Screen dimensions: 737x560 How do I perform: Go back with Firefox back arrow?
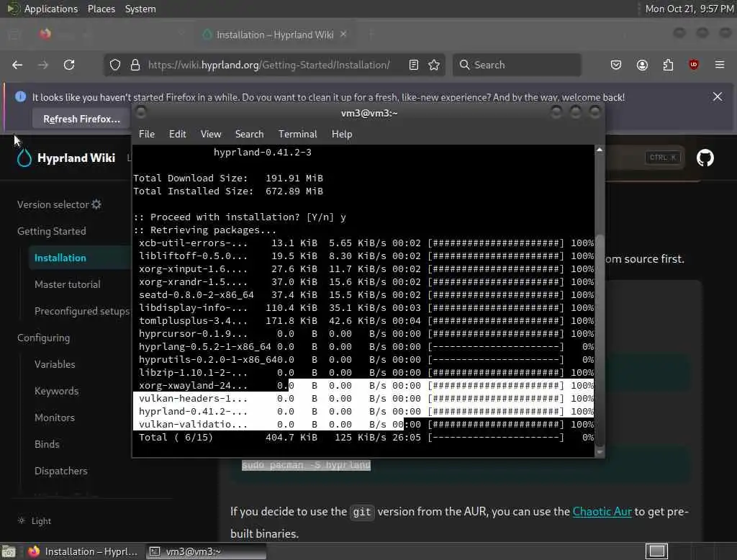[x=17, y=65]
